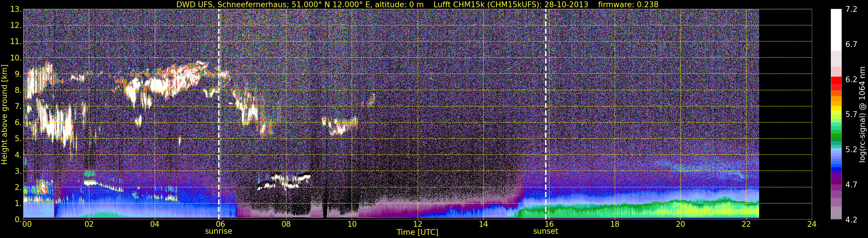Click height axis tick label '11.'
The height and width of the screenshot is (238, 868).
coord(16,41)
